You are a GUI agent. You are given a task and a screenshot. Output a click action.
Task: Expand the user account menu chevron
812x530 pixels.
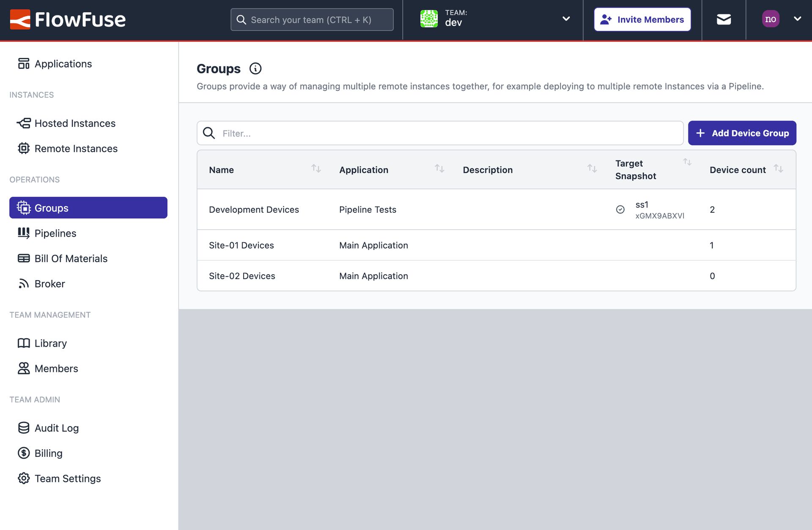pyautogui.click(x=798, y=19)
